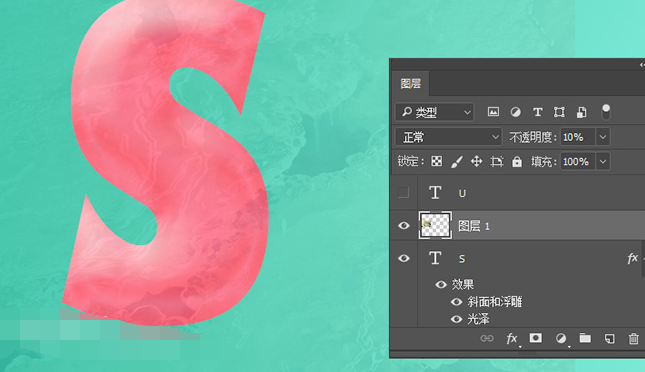Open the 正常 blend mode dropdown
The height and width of the screenshot is (372, 645).
448,137
